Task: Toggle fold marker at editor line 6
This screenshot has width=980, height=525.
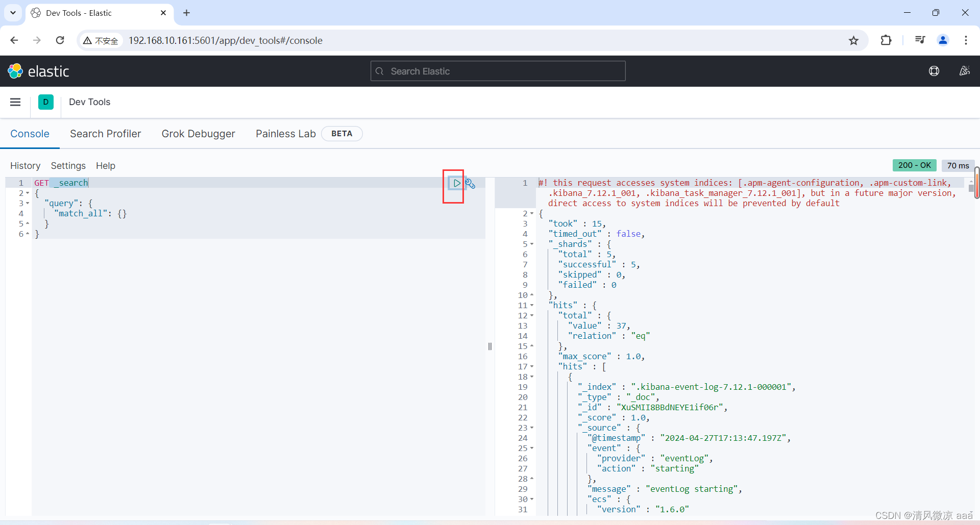Action: pos(28,234)
